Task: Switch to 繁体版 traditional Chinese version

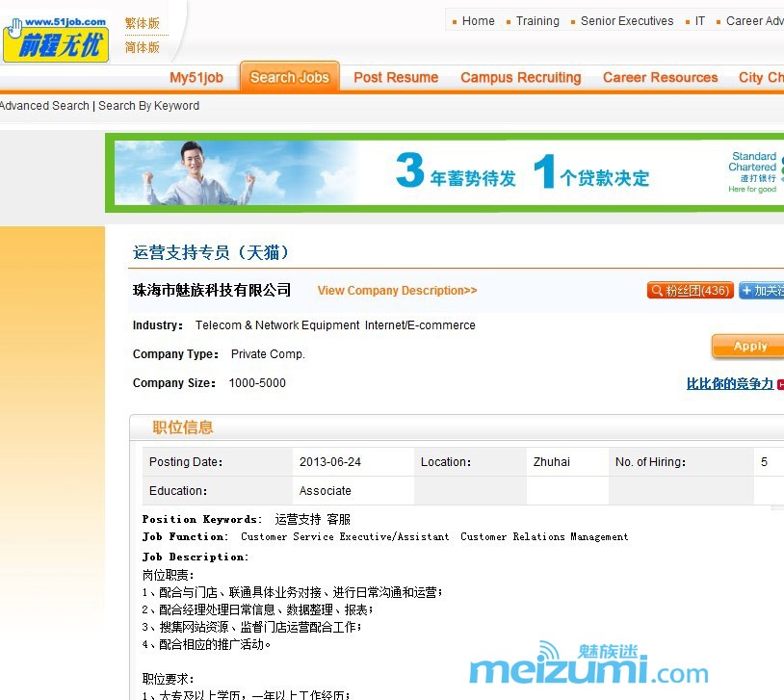Action: click(142, 23)
